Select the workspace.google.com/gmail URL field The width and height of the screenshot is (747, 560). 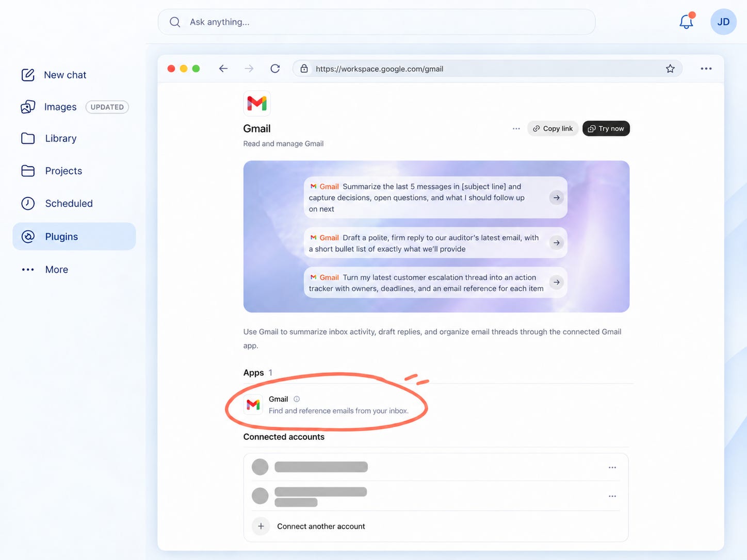pyautogui.click(x=488, y=69)
